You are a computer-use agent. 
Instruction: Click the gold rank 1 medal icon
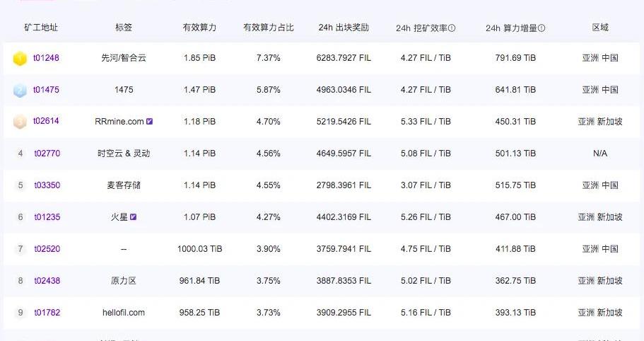coord(20,58)
